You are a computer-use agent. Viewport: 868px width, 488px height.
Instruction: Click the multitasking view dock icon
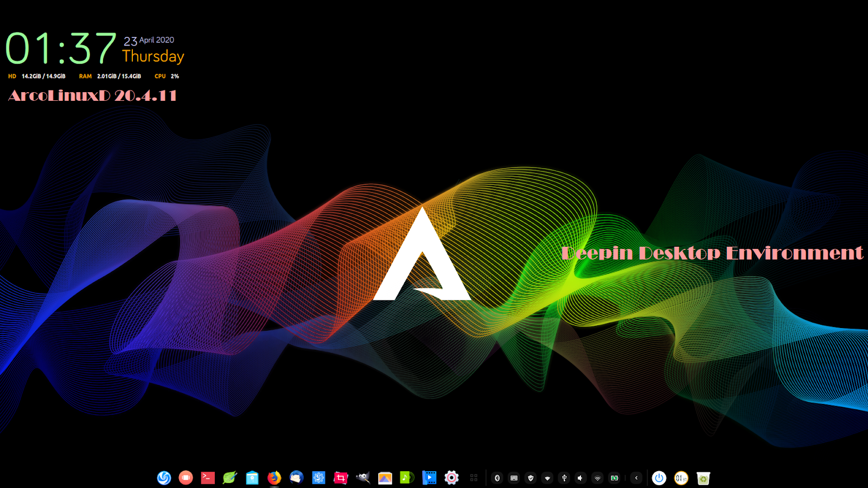click(186, 478)
